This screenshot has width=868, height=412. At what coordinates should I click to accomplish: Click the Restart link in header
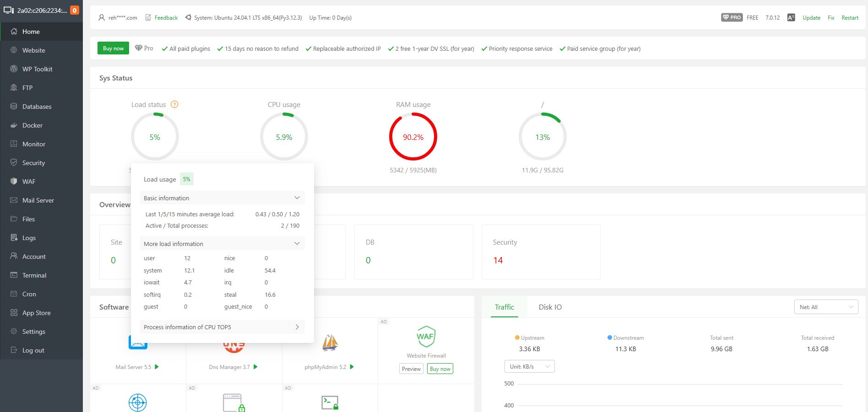[850, 18]
